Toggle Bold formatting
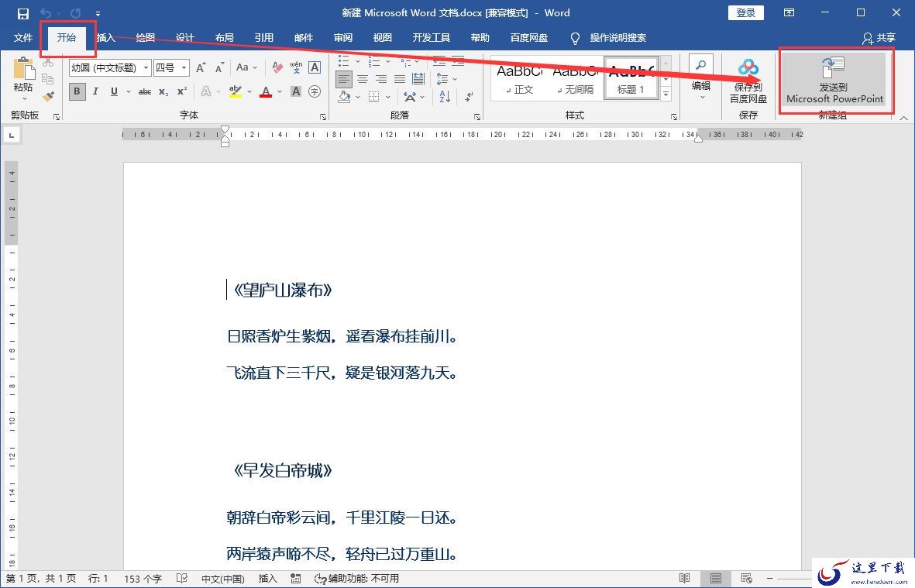The height and width of the screenshot is (588, 915). (x=77, y=91)
